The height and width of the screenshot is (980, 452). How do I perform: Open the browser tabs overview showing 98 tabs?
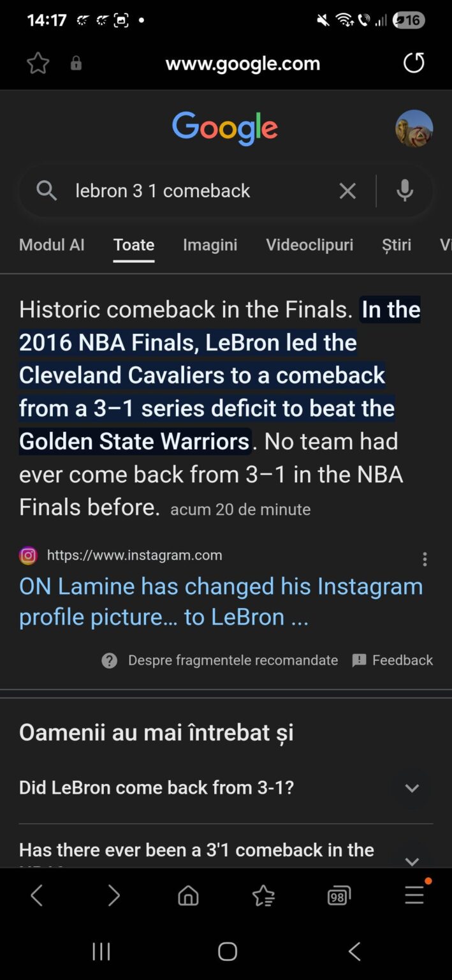339,895
